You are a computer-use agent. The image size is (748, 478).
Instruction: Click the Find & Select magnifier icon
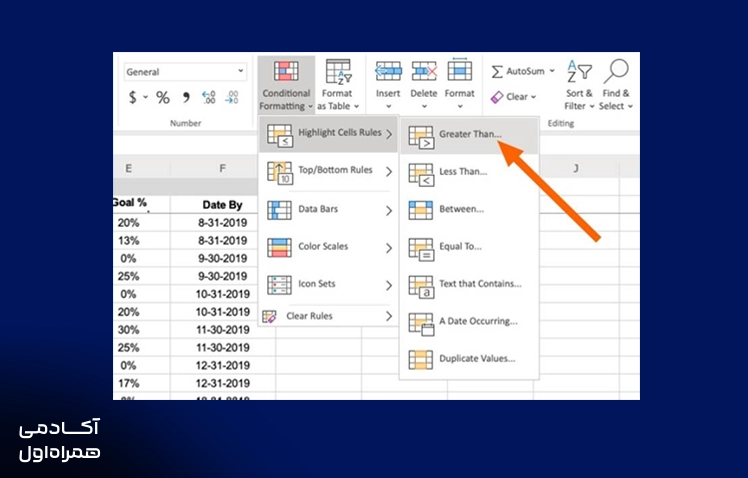click(x=616, y=71)
